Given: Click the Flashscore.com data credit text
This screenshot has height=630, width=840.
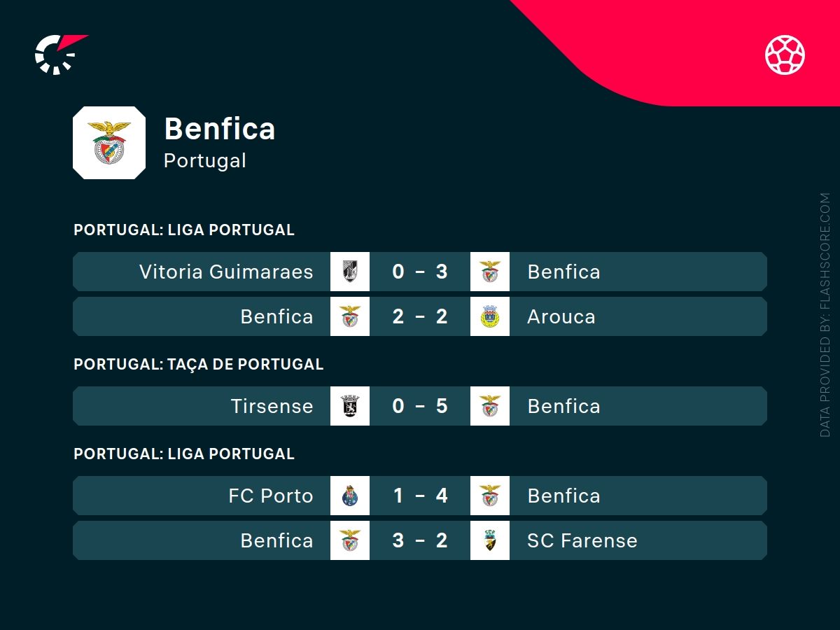Looking at the screenshot, I should point(825,315).
